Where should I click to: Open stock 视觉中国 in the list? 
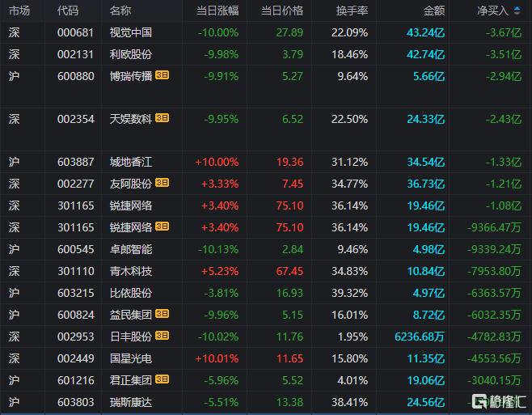pyautogui.click(x=131, y=32)
